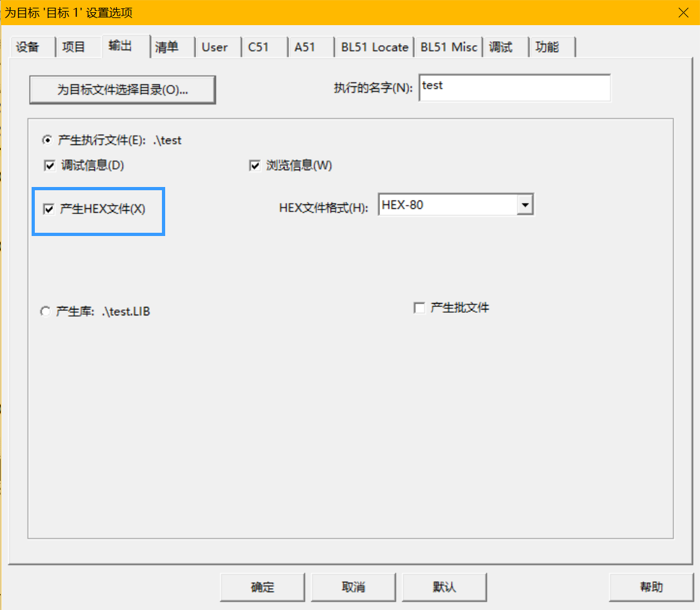This screenshot has height=610, width=700.
Task: Select 产生执行文件 radio button
Action: pos(46,140)
